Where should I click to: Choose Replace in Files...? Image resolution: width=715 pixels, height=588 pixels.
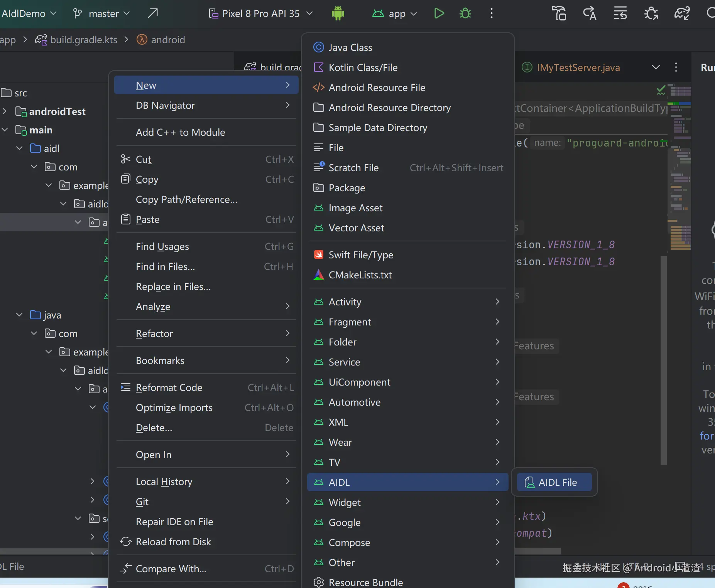point(206,286)
